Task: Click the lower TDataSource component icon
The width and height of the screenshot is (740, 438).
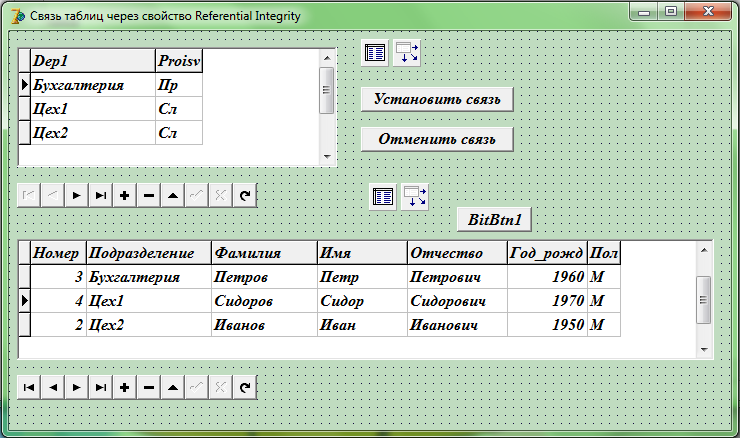Action: coord(415,197)
